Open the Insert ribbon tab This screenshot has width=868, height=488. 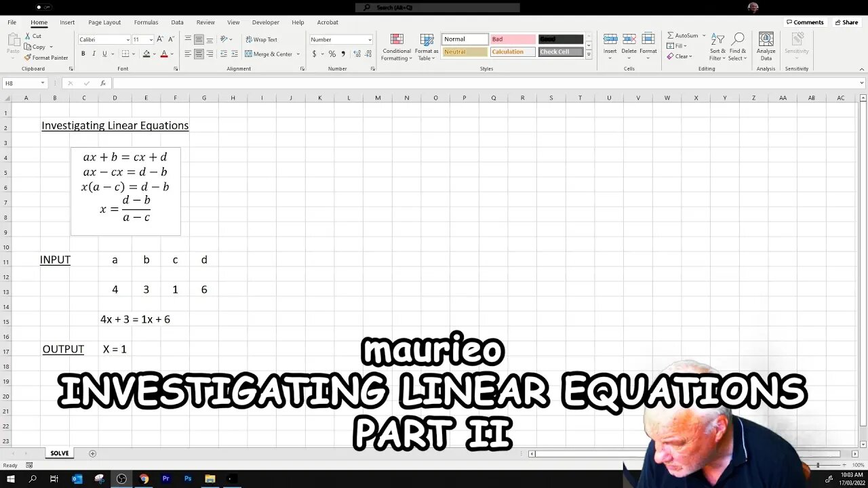click(67, 22)
